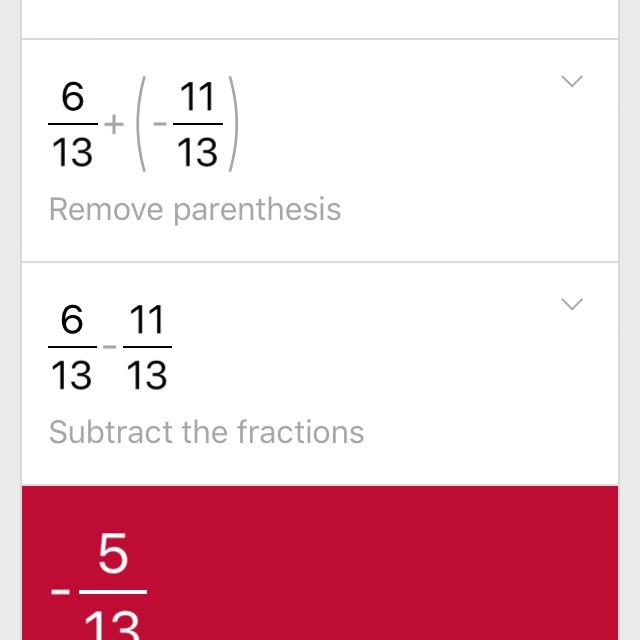Tap the first denominator 13 in the Subtract step
Screen dimensions: 640x640
click(x=72, y=376)
